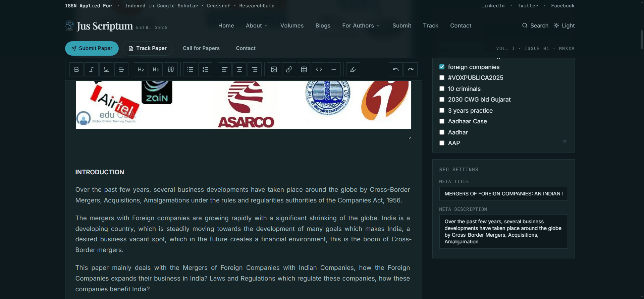Click the Jus Scriptum logo icon
644x299 pixels.
click(69, 26)
